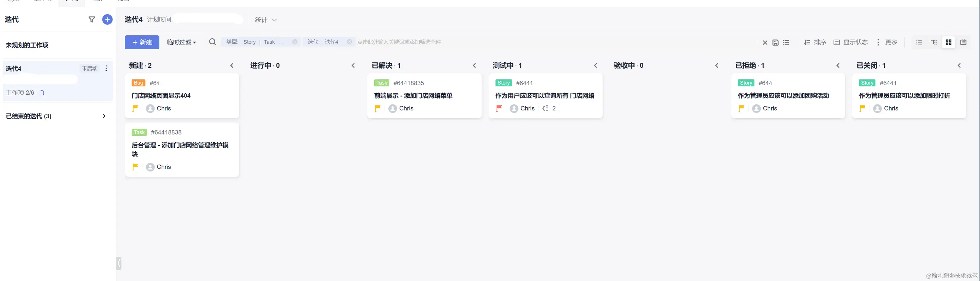Collapse the 验收中 column
This screenshot has width=980, height=281.
(717, 65)
